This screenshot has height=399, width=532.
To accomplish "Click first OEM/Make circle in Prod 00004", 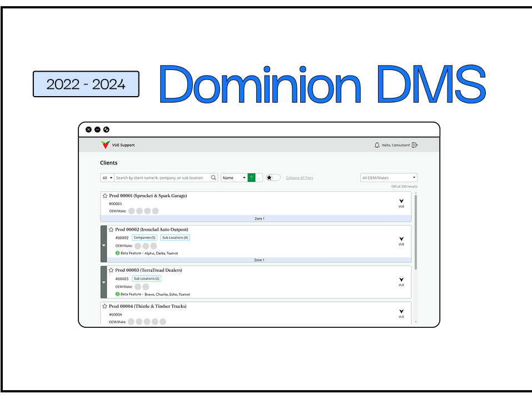I will [x=131, y=322].
